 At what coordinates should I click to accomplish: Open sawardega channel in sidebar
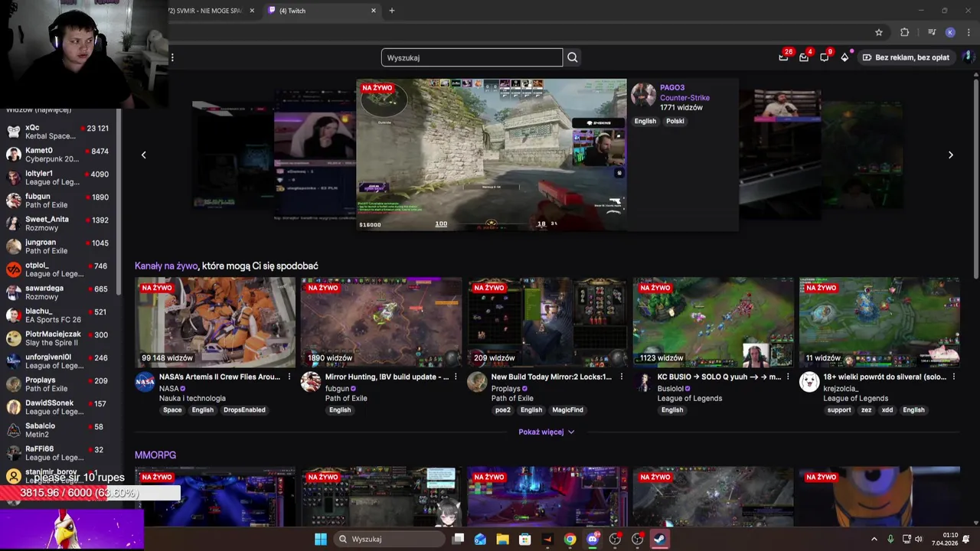click(x=59, y=292)
